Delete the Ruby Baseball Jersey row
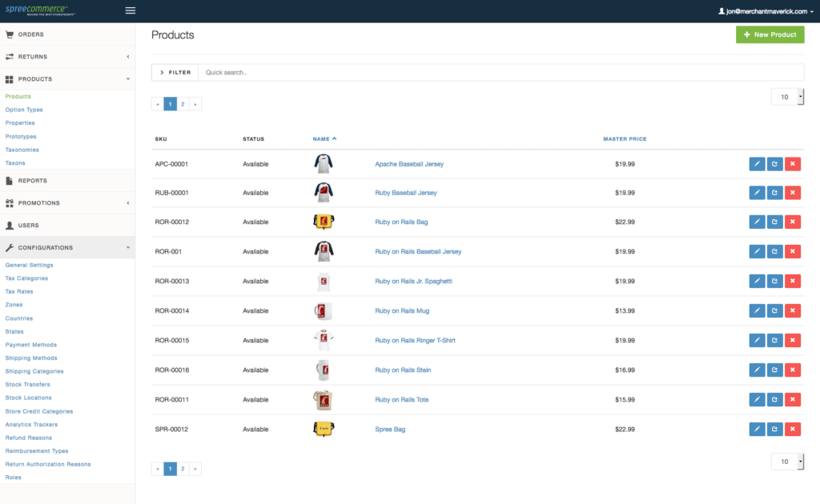820x504 pixels. click(x=793, y=193)
